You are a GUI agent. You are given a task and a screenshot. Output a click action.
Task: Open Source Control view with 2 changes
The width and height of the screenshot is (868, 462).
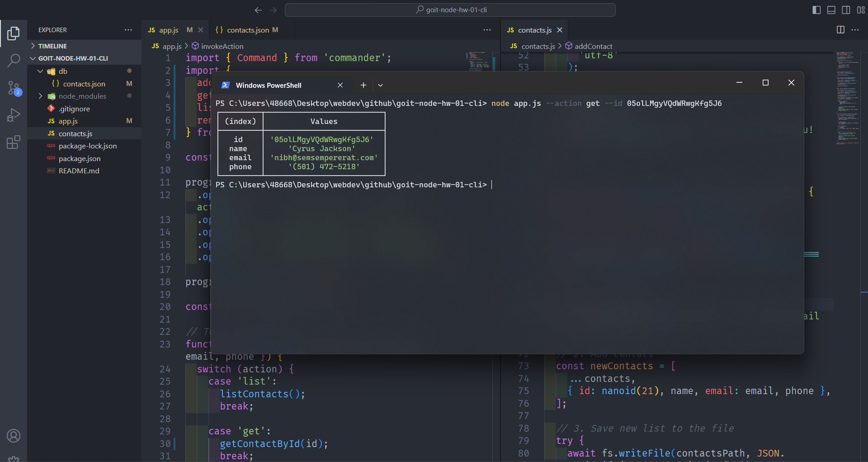(x=14, y=88)
